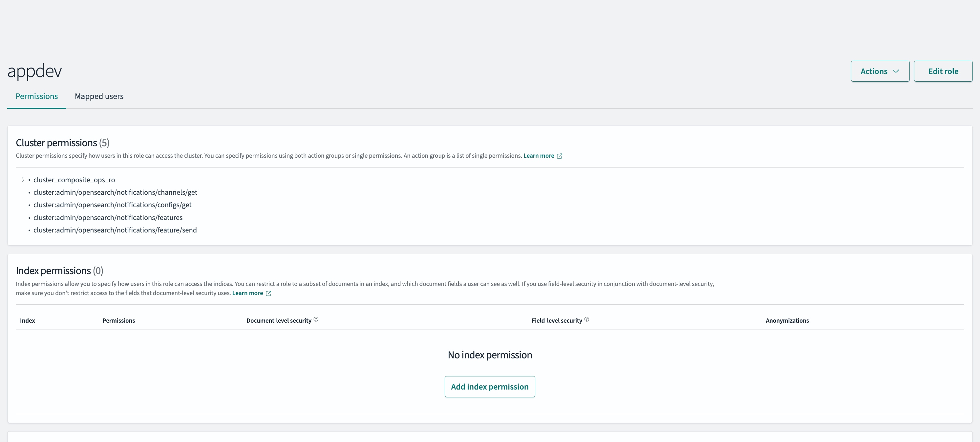Switch to the Mapped users tab
Screen dimensions: 980x442
click(99, 96)
